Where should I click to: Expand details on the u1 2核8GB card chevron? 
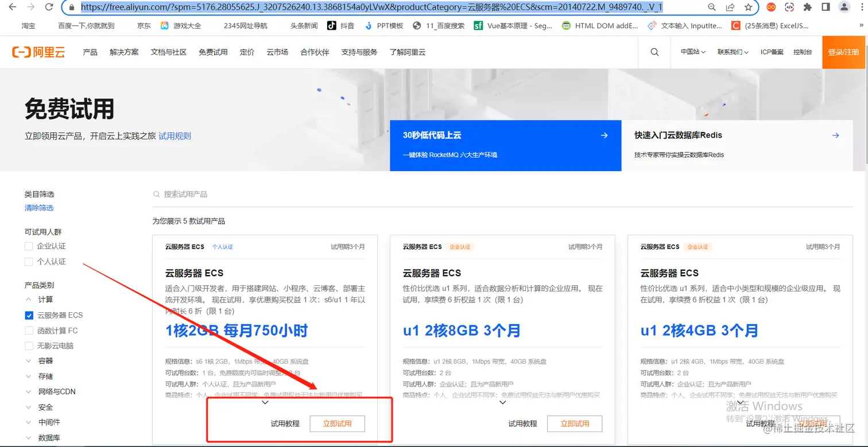(502, 402)
